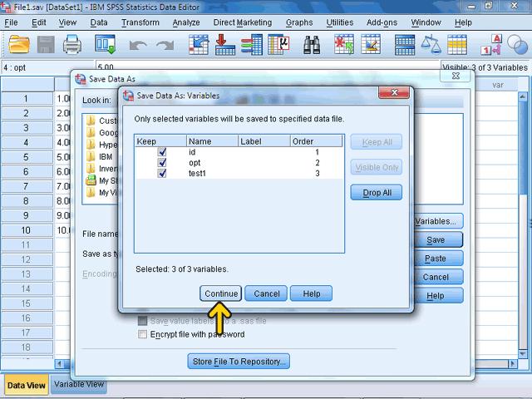Screen dimensions: 532x399
Task: Click Go to Variable red arrow icon
Action: point(225,44)
